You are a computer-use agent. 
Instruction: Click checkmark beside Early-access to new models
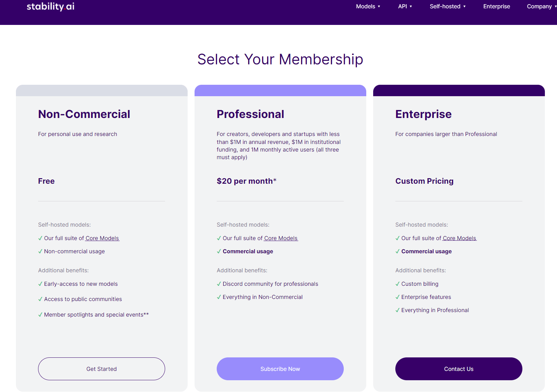40,284
